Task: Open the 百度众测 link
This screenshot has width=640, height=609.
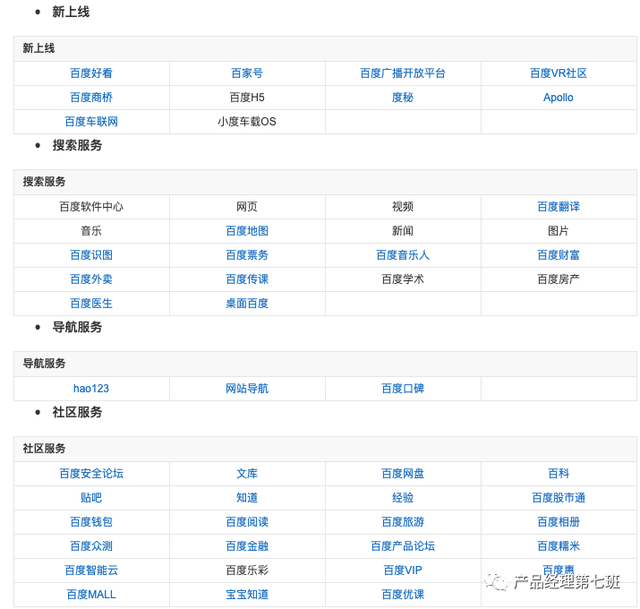Action: [91, 546]
